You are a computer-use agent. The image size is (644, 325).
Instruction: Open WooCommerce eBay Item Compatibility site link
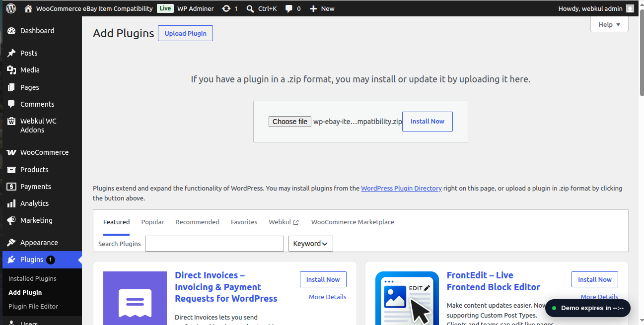coord(94,8)
